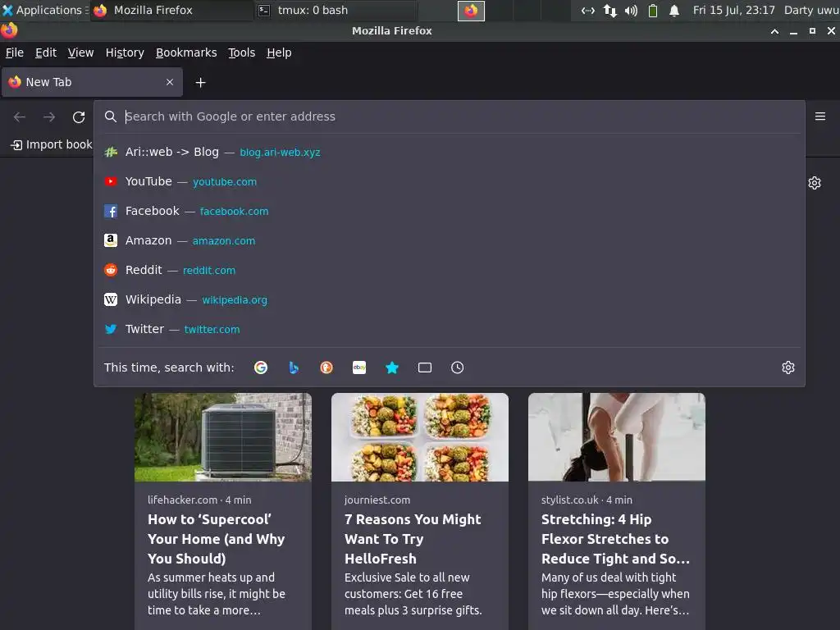The width and height of the screenshot is (840, 630).
Task: Search in history clock icon
Action: (x=458, y=367)
